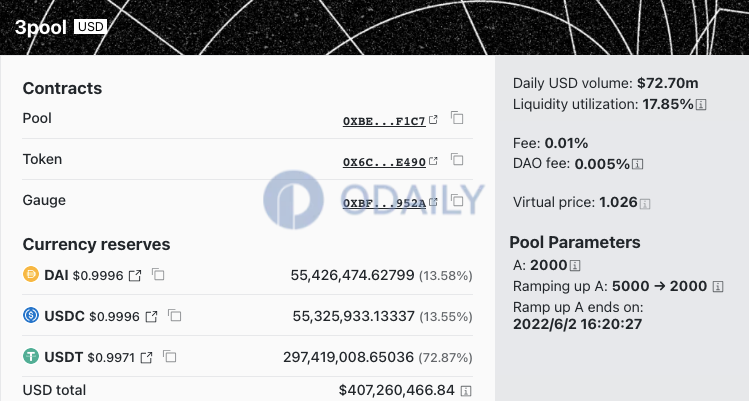Select Daily USD volume $72.70m
This screenshot has height=401, width=749.
pos(668,83)
